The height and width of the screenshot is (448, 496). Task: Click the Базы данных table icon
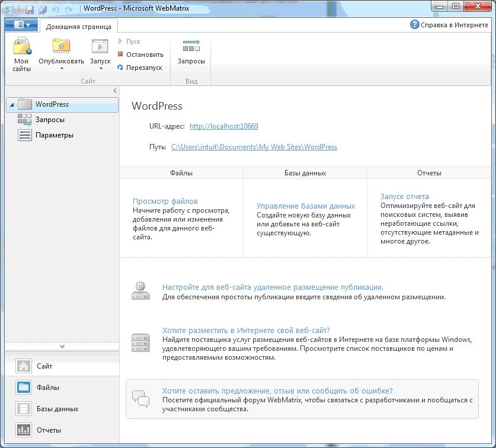click(x=24, y=409)
